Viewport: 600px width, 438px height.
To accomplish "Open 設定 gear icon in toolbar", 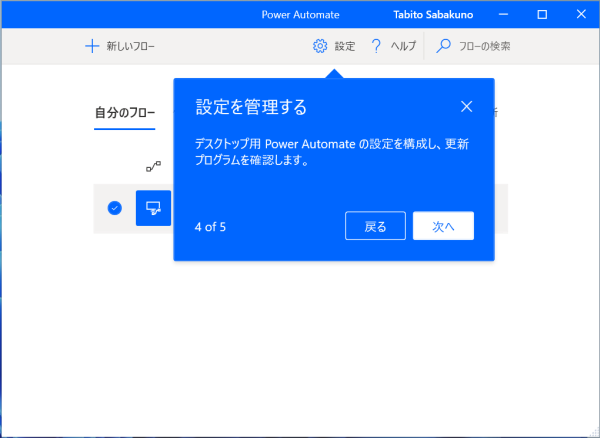I will click(x=320, y=46).
